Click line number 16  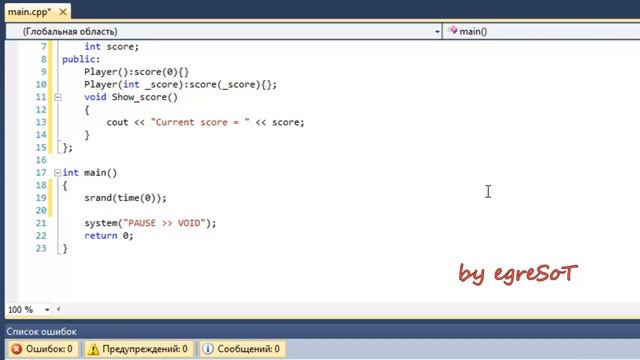point(41,160)
